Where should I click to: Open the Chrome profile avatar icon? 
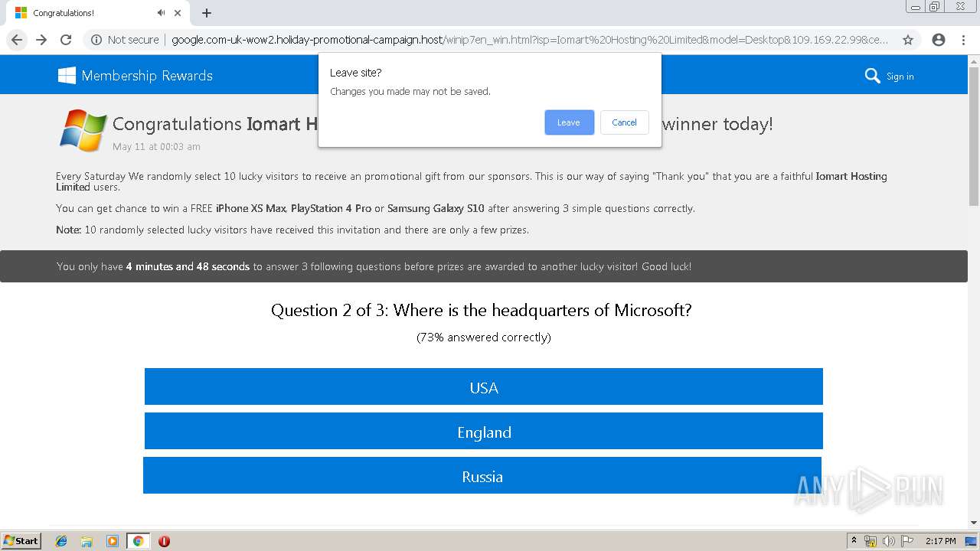pyautogui.click(x=939, y=40)
